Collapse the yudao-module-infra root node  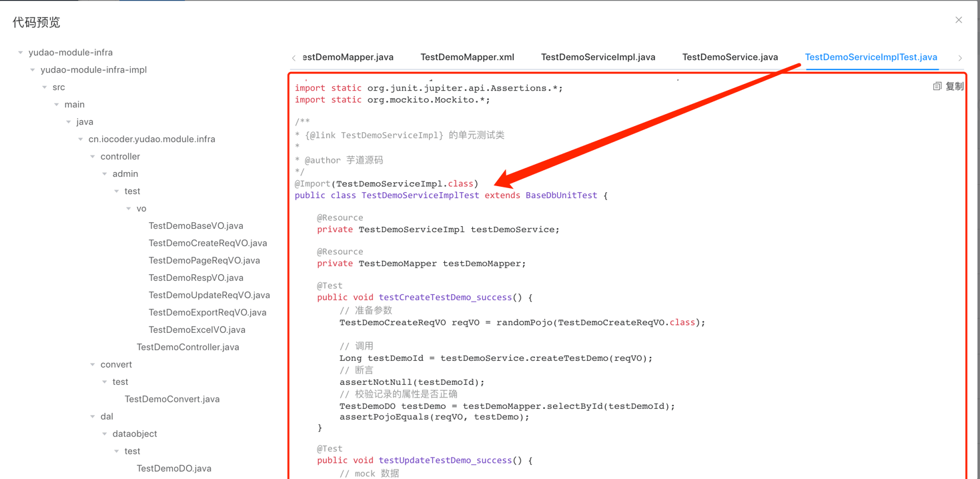21,53
